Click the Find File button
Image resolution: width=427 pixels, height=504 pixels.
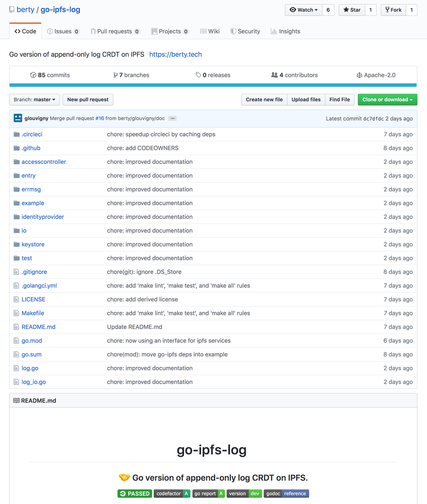340,100
